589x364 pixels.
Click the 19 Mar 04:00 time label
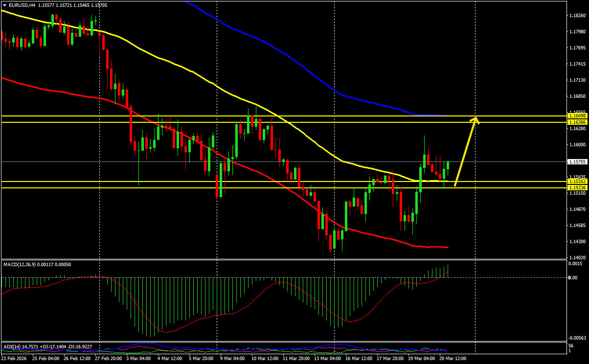click(x=421, y=359)
